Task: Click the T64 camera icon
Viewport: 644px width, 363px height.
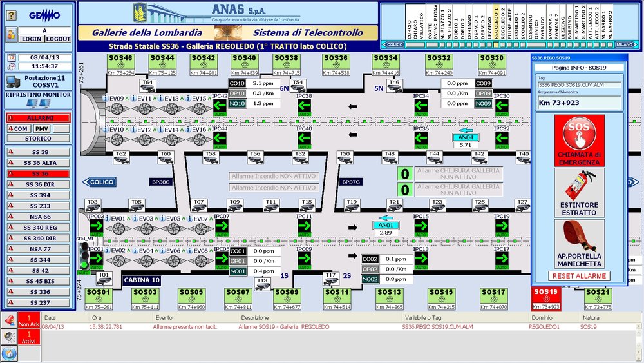Action: pos(147,86)
